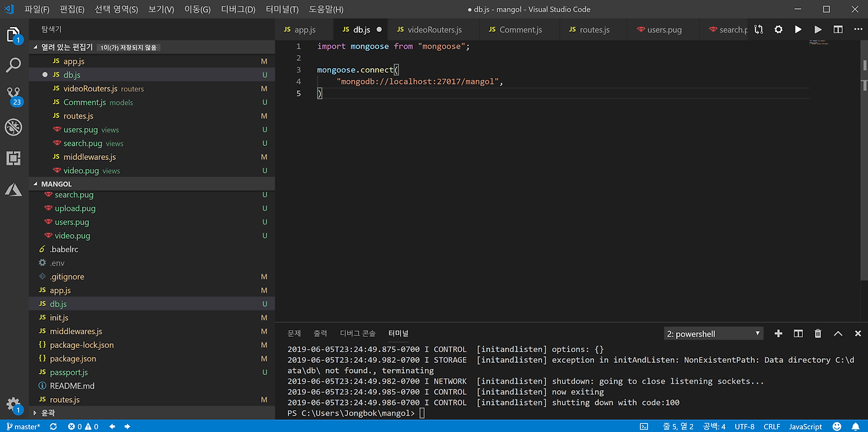868x432 pixels.
Task: Open the Terminal menu (터미널)
Action: [282, 9]
